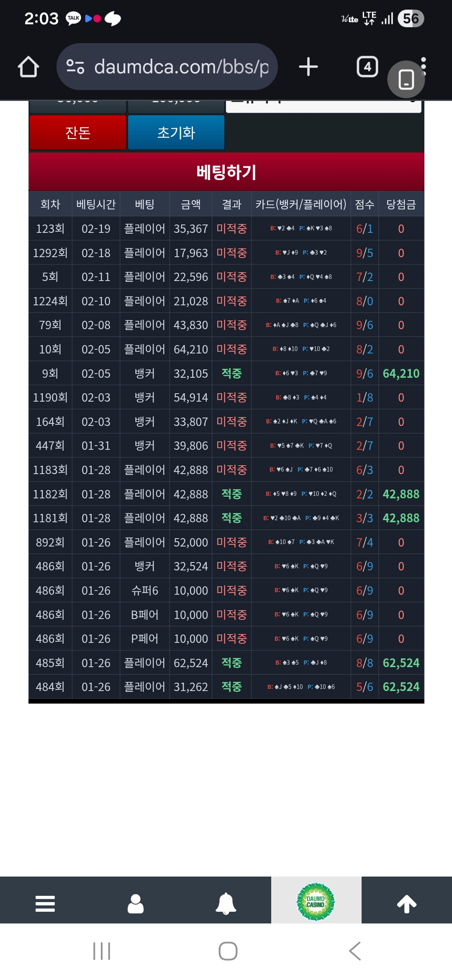Tap the red 잔돈 button
452x980 pixels.
pyautogui.click(x=78, y=132)
